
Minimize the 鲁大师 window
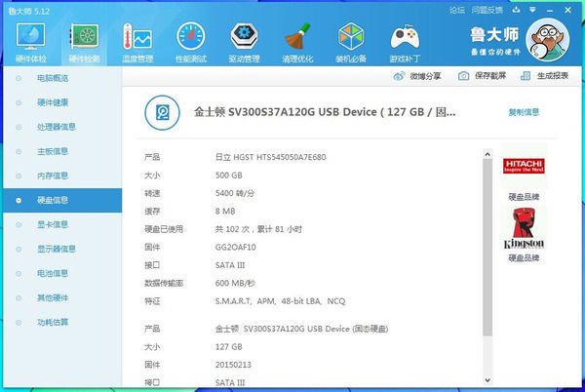pyautogui.click(x=550, y=11)
